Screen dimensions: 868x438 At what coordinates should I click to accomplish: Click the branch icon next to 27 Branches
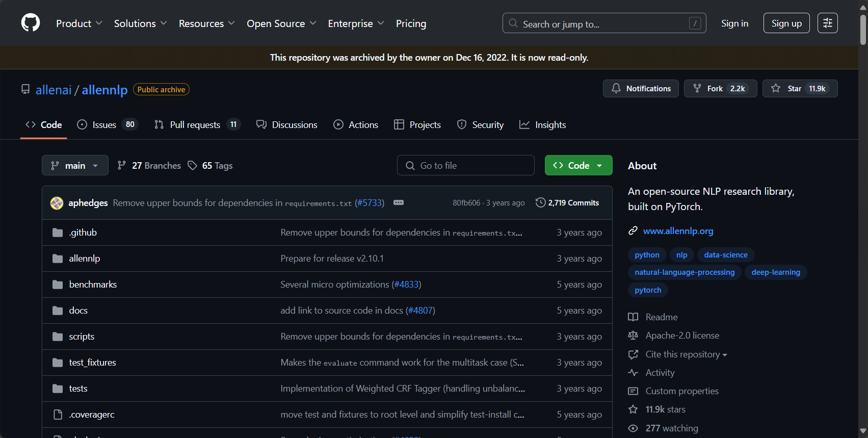pos(121,165)
